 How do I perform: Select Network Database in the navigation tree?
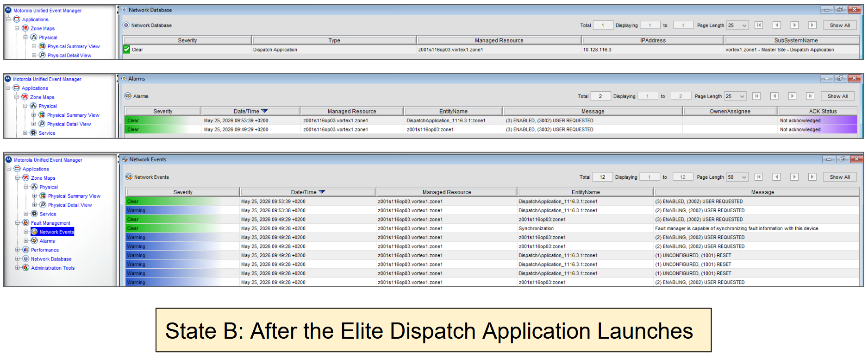point(51,259)
